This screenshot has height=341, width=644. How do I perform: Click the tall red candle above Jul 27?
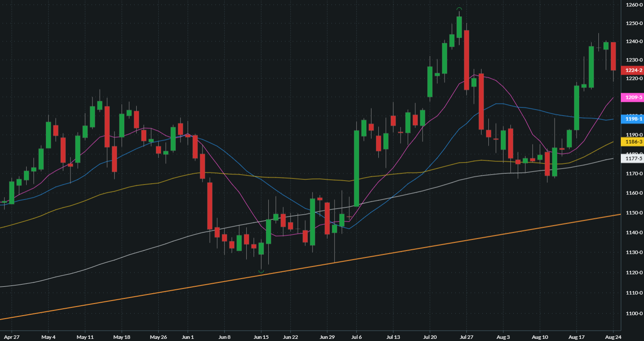tap(466, 60)
